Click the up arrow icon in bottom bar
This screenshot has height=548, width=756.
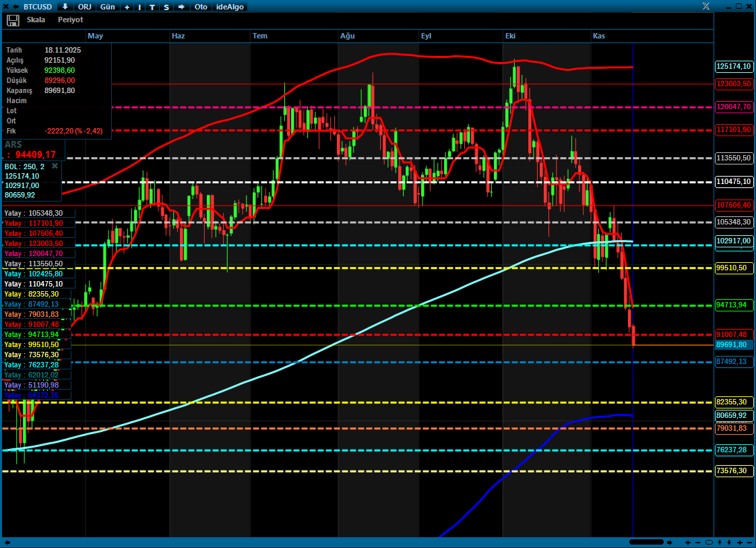point(720,543)
